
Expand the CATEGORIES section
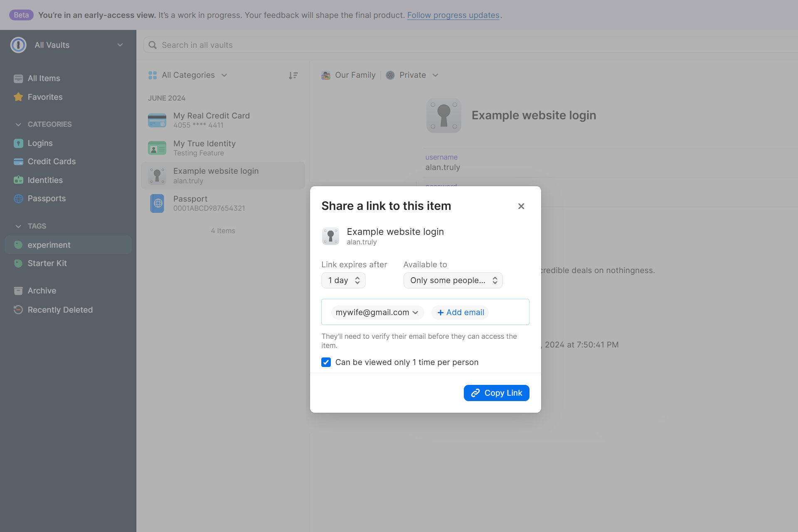(x=18, y=123)
